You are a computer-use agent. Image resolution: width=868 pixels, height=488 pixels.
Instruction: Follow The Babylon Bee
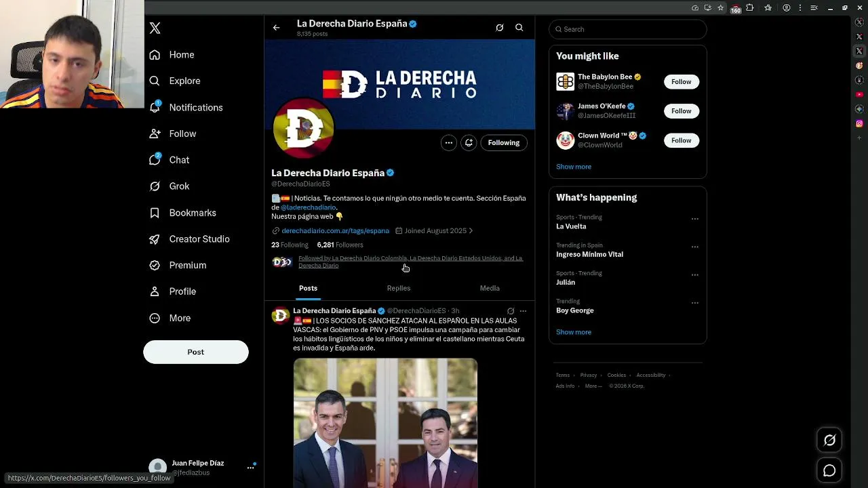pos(681,81)
